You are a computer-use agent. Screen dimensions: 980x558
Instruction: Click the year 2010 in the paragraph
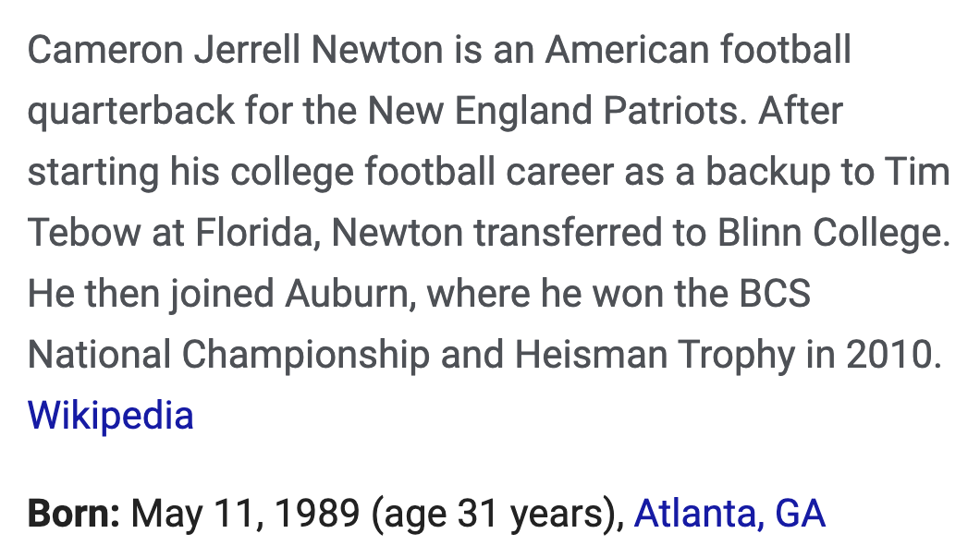click(894, 355)
